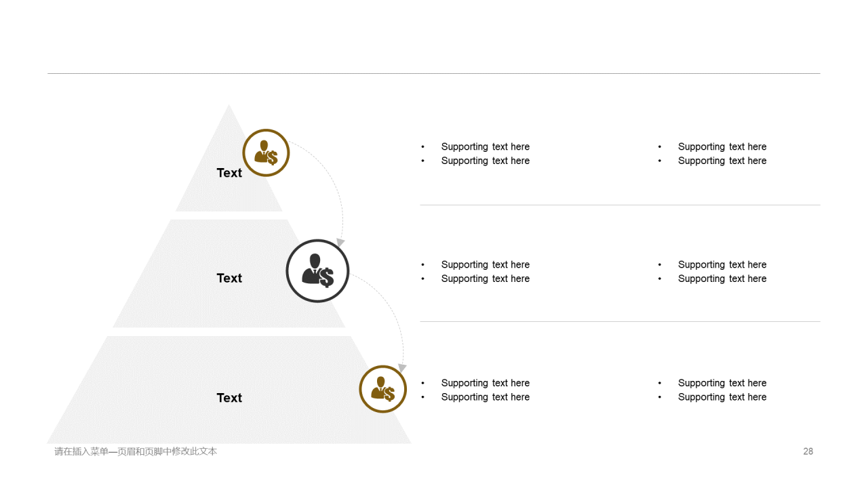Image resolution: width=868 pixels, height=488 pixels.
Task: Click the Text label in bottom pyramid tier
Action: [229, 398]
